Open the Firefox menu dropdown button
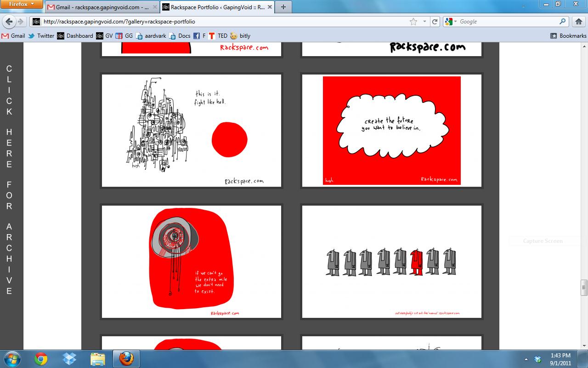Viewport: 588px width, 368px height. click(x=22, y=4)
